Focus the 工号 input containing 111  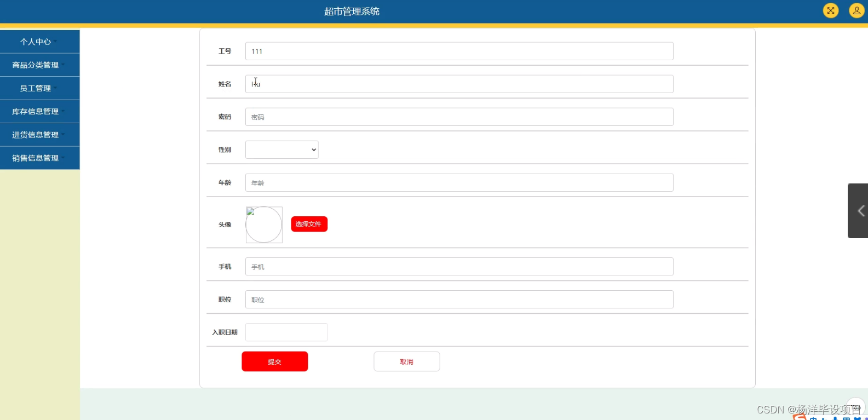click(x=459, y=51)
